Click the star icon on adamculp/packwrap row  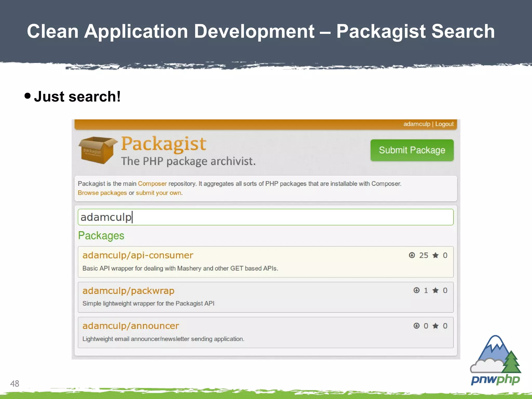pos(436,290)
